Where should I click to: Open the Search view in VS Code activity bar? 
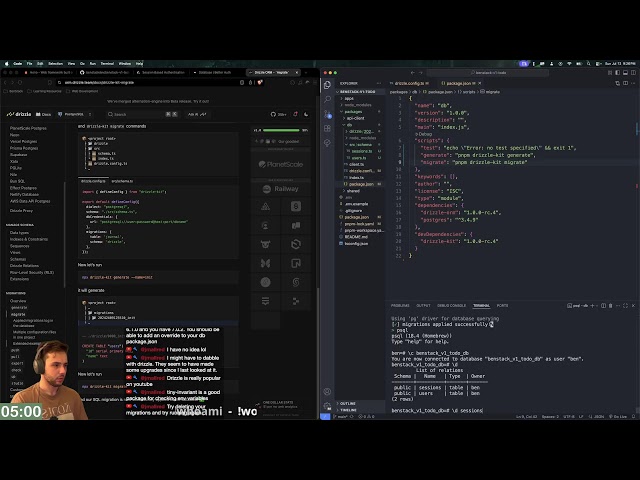[327, 99]
